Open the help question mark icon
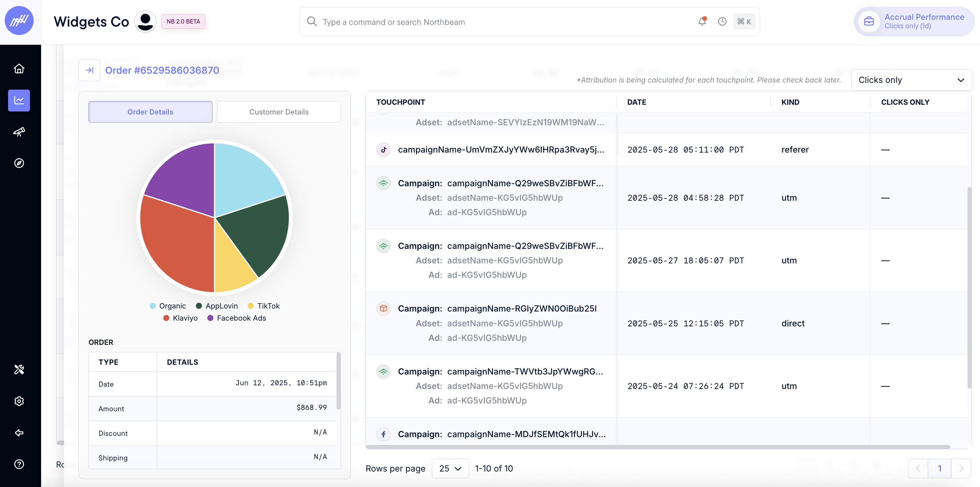This screenshot has height=487, width=980. tap(19, 464)
